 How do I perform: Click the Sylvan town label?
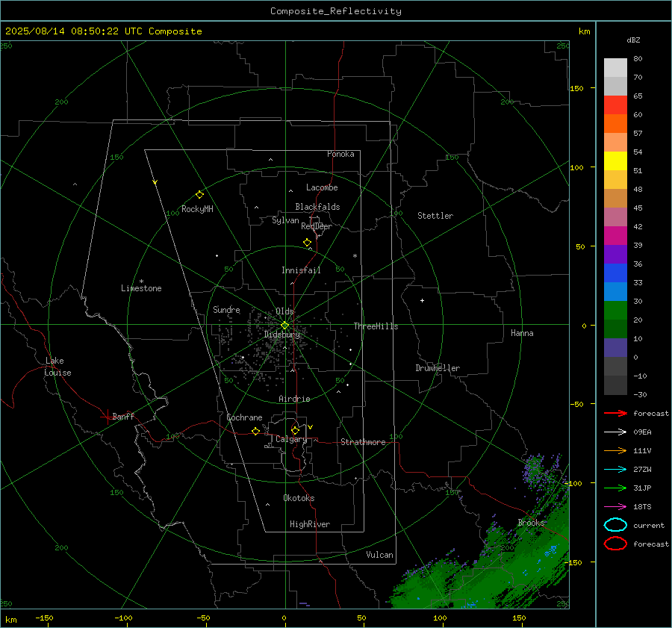[285, 220]
